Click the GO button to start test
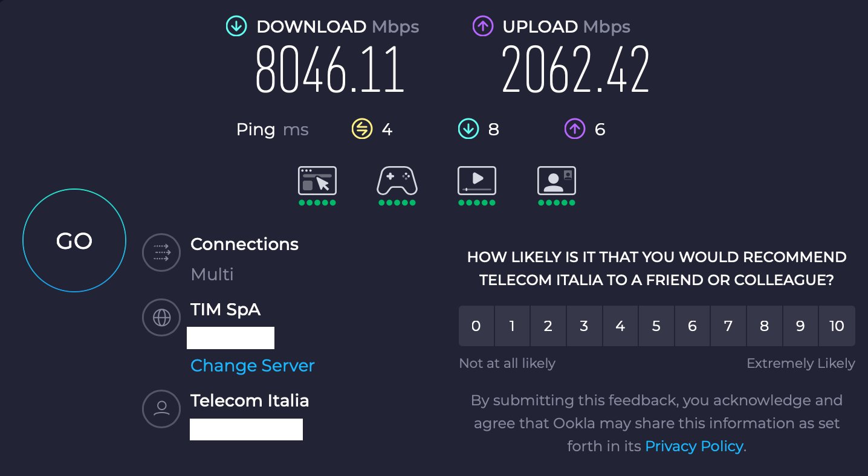This screenshot has width=868, height=476. 74,241
